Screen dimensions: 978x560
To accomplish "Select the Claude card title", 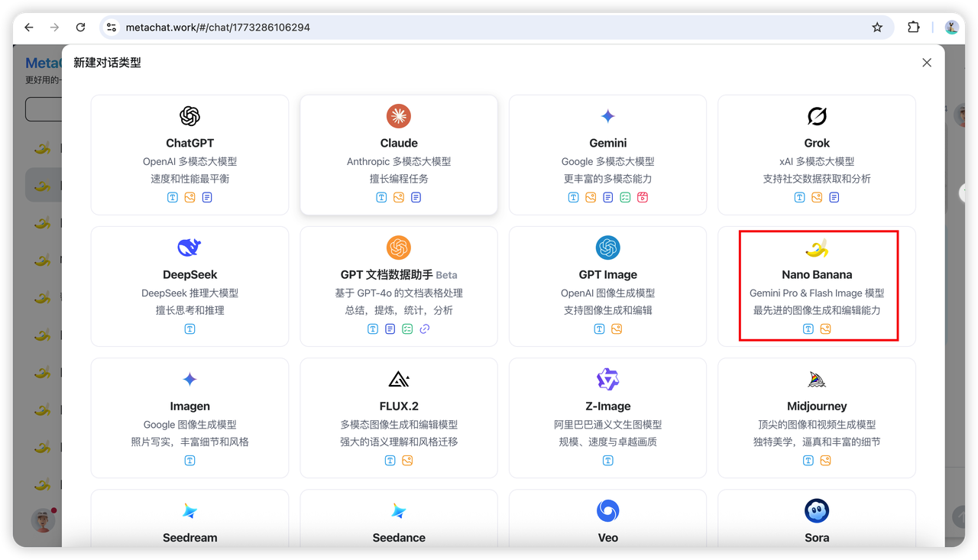I will tap(399, 143).
